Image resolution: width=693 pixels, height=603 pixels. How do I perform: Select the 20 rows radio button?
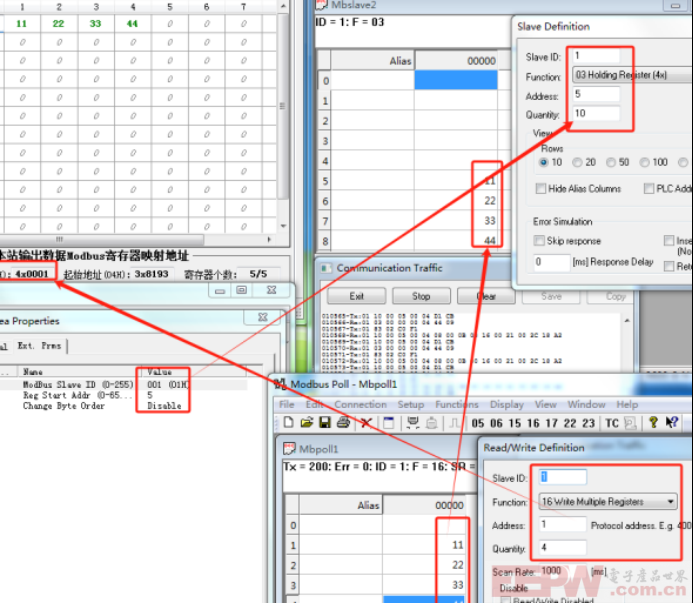coord(577,162)
